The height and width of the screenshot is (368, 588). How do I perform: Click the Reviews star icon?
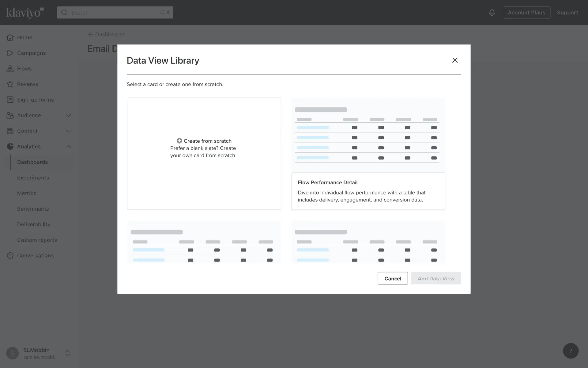click(x=10, y=84)
